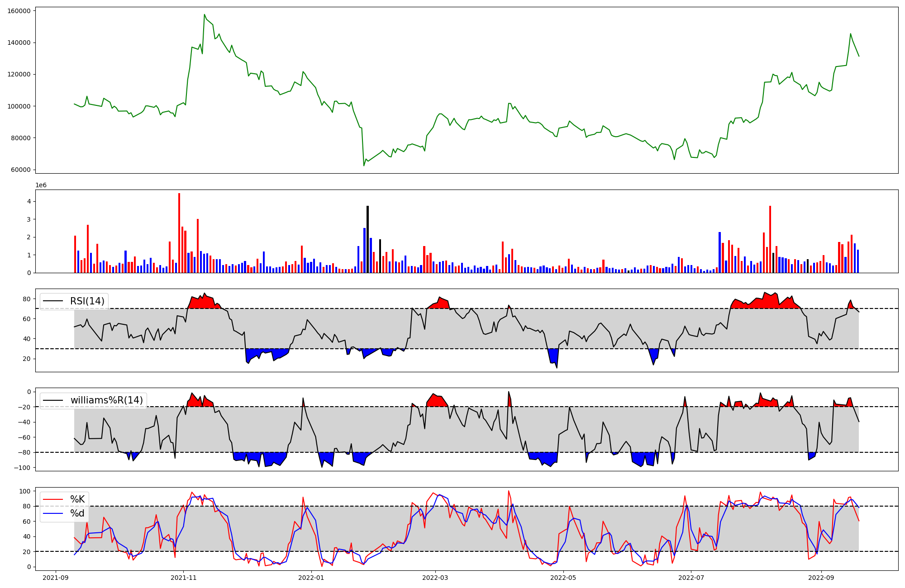Click the 2022-03 x-axis date label
This screenshot has height=588, width=905.
tap(435, 578)
